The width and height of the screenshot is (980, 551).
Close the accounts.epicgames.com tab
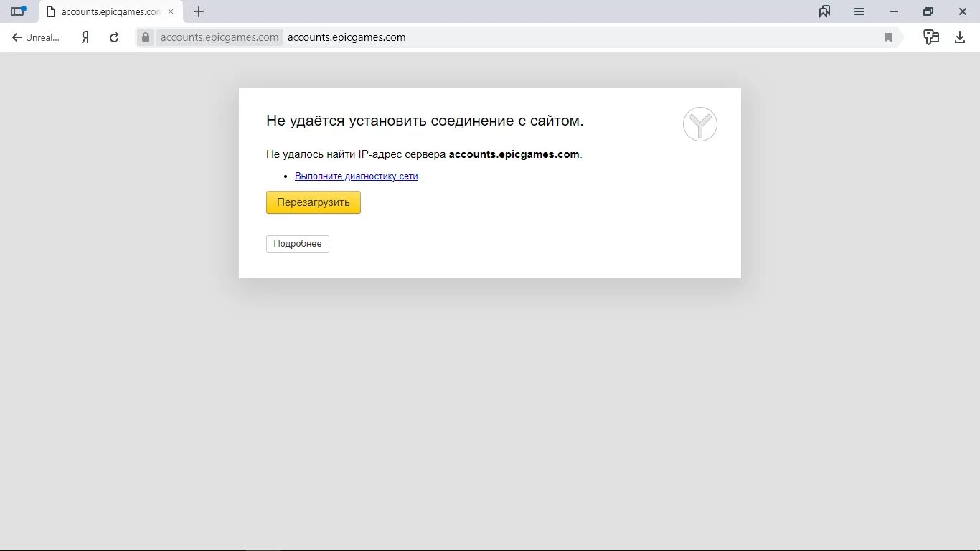171,11
